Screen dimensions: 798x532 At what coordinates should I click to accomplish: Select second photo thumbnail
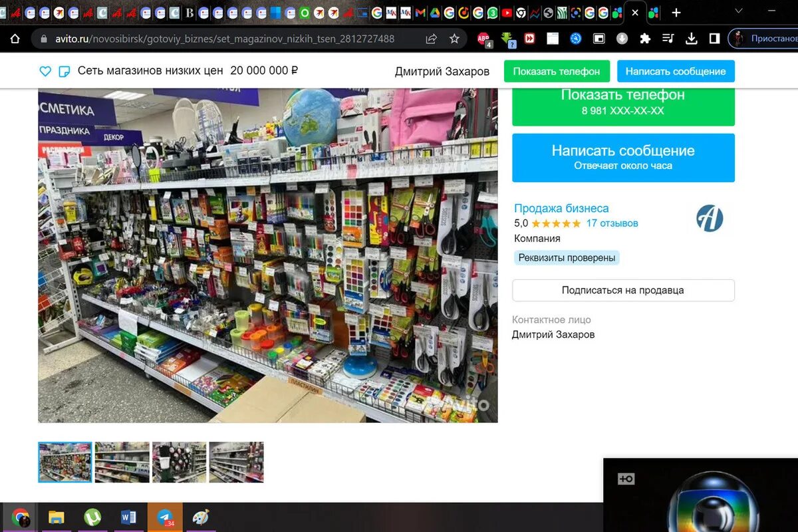[122, 462]
